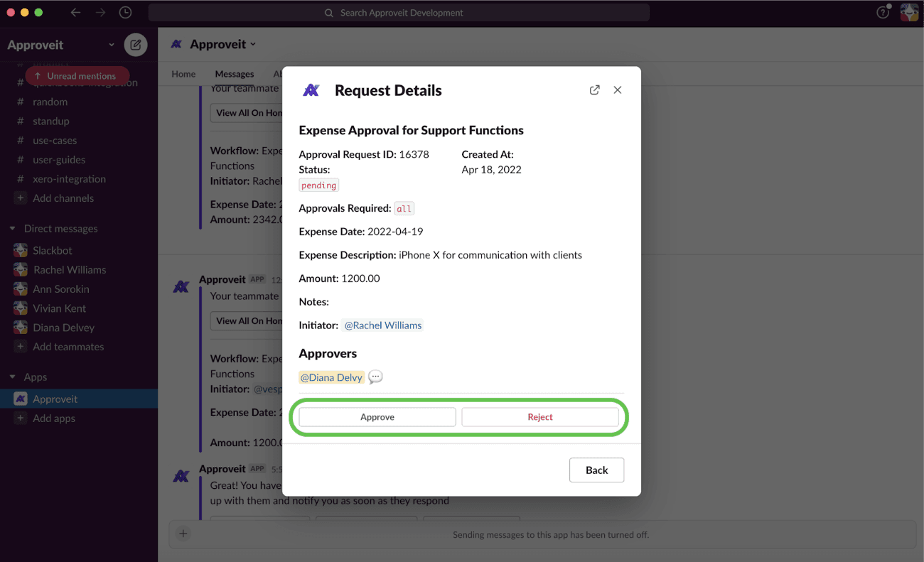This screenshot has width=924, height=562.
Task: Switch to the Home tab
Action: coord(183,74)
